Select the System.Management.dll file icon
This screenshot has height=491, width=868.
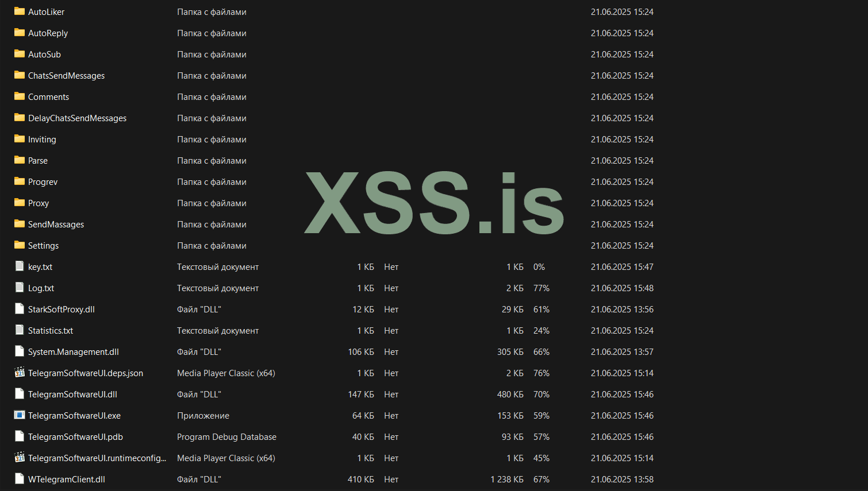pyautogui.click(x=20, y=351)
